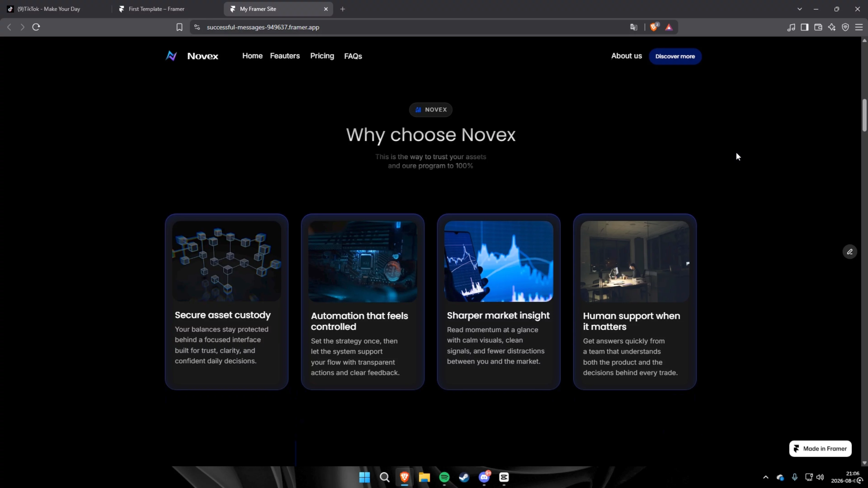This screenshot has height=488, width=868.
Task: Open Brave Wallet icon
Action: pyautogui.click(x=818, y=27)
